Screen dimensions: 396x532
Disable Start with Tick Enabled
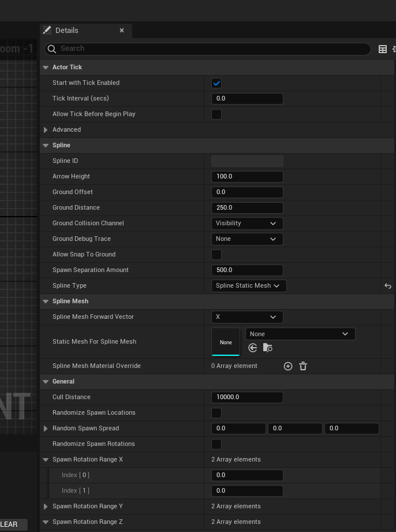[x=216, y=83]
